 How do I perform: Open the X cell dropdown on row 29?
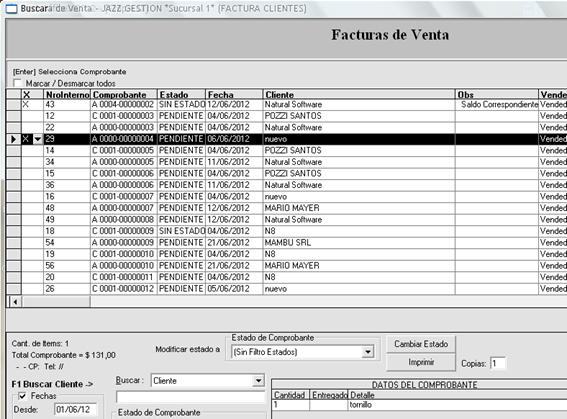(38, 139)
